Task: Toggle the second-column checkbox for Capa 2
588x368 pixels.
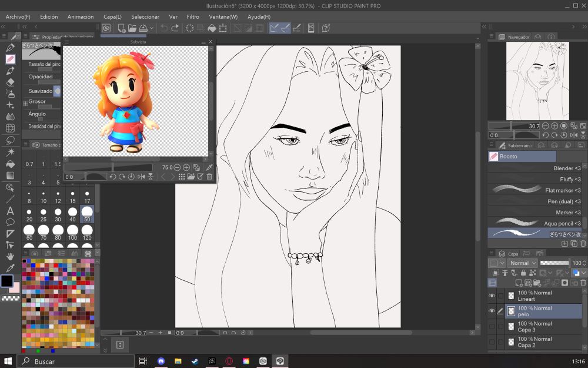Action: pos(500,342)
